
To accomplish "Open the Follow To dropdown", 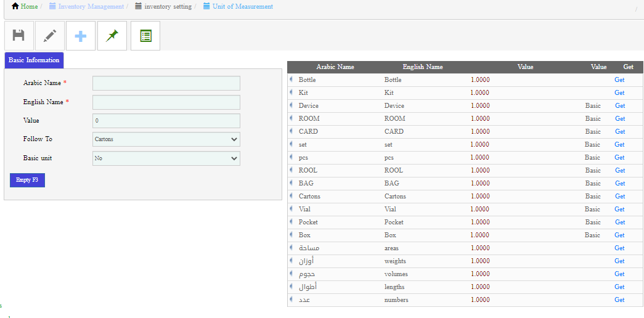I will (x=166, y=139).
